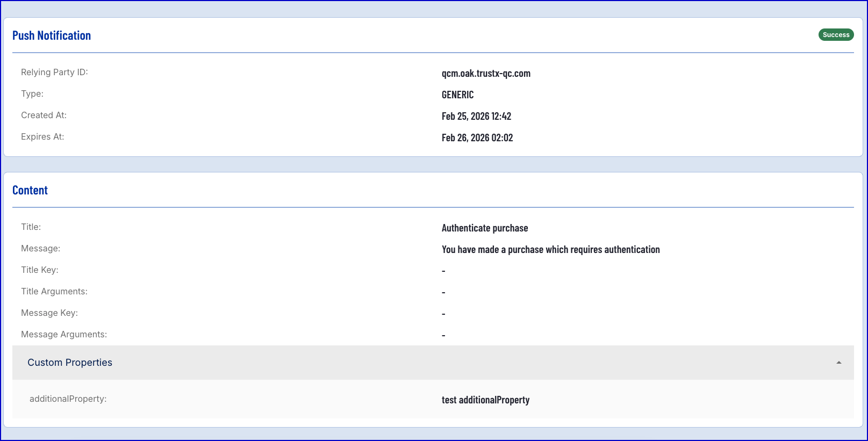Click the additionalProperty label

68,399
